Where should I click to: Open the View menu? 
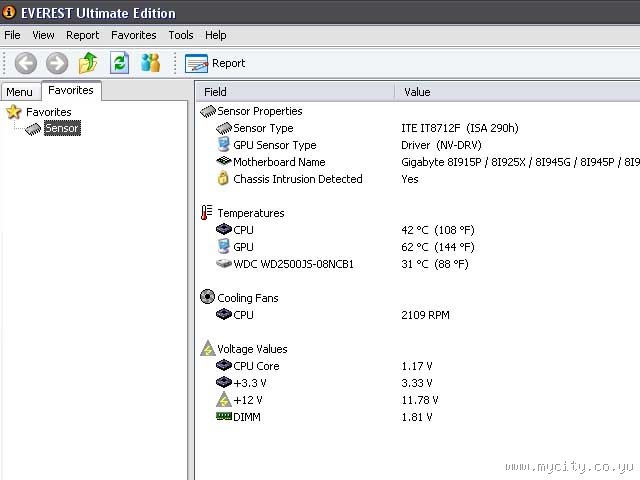[x=43, y=35]
